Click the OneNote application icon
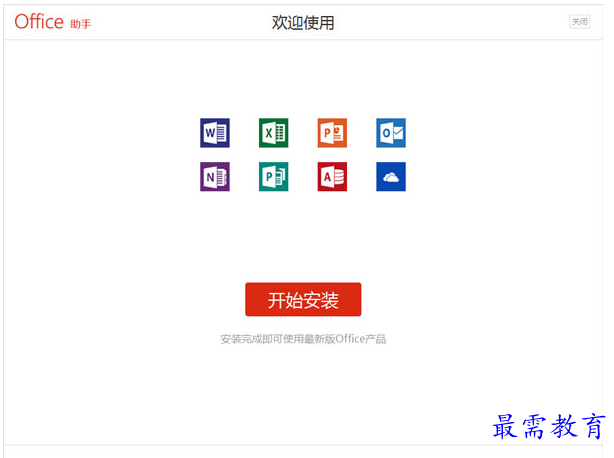 (215, 177)
